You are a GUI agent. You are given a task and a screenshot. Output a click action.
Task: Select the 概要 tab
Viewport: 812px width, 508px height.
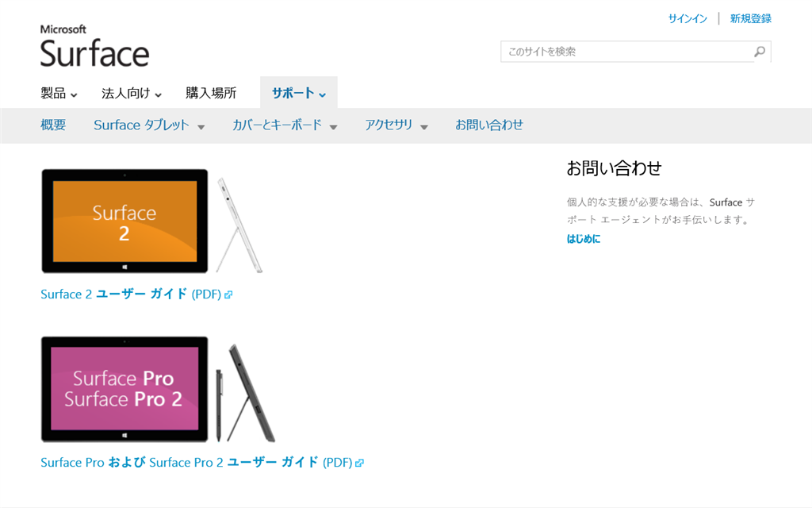pos(53,125)
